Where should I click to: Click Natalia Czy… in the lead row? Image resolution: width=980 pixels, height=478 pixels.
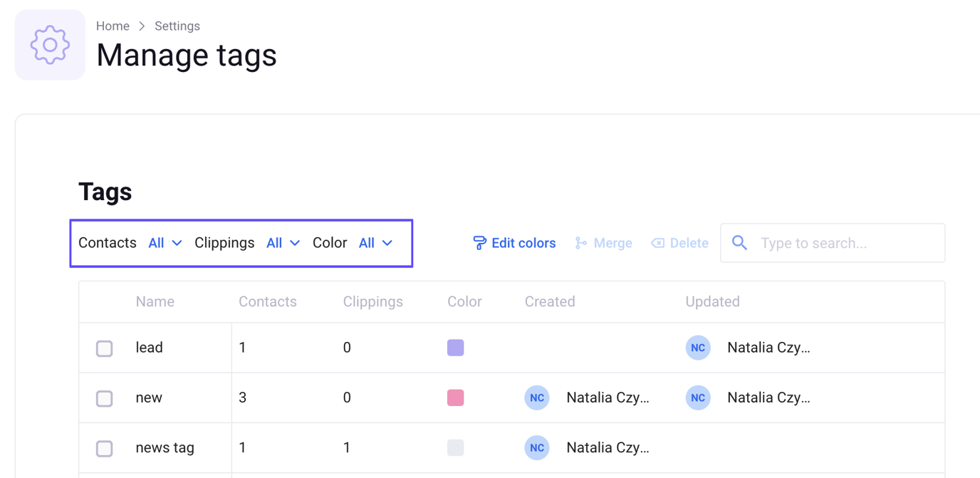point(768,348)
